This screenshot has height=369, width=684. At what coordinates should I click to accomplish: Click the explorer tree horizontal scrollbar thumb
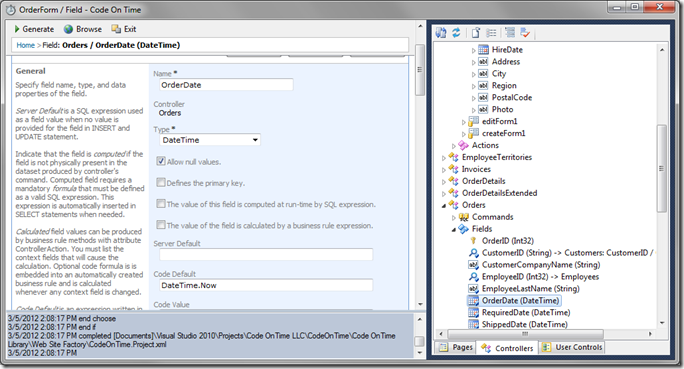(525, 334)
